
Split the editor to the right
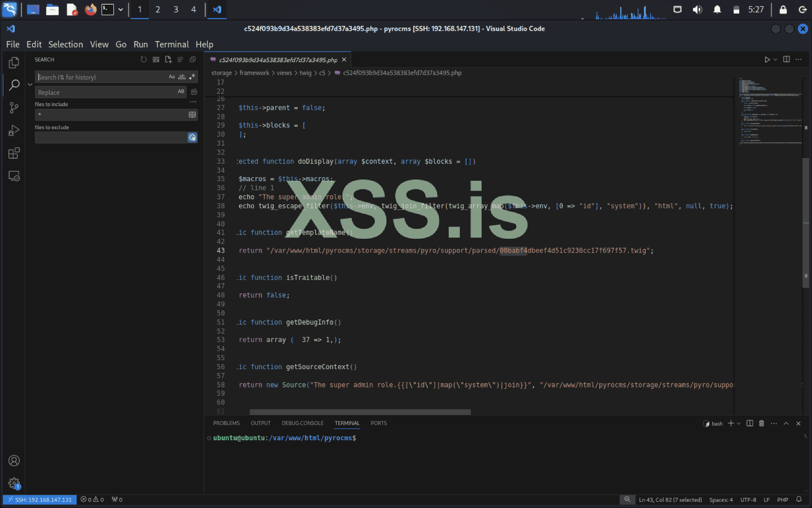(786, 59)
